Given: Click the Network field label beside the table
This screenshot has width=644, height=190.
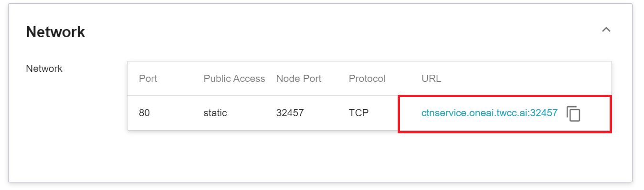Looking at the screenshot, I should [x=44, y=69].
